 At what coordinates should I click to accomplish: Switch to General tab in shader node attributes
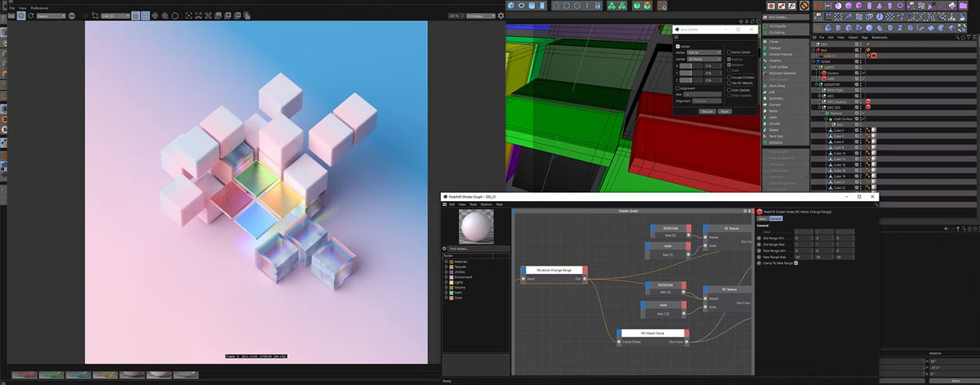(x=776, y=218)
